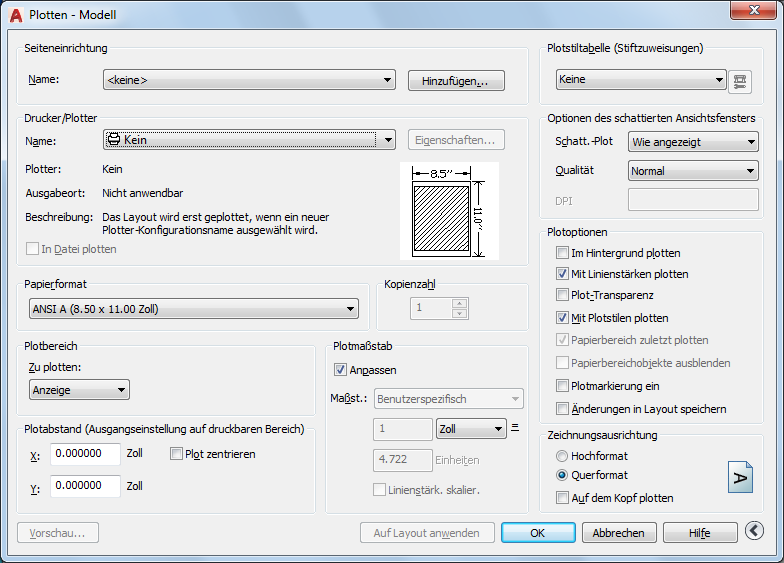784x563 pixels.
Task: Toggle Papierbereichobjekte ausblenden checkbox
Action: pyautogui.click(x=562, y=363)
